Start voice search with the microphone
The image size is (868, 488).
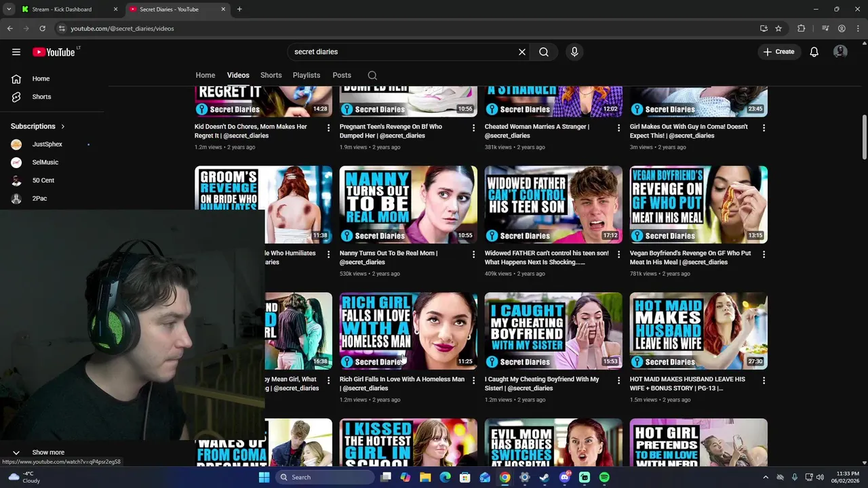(x=574, y=52)
